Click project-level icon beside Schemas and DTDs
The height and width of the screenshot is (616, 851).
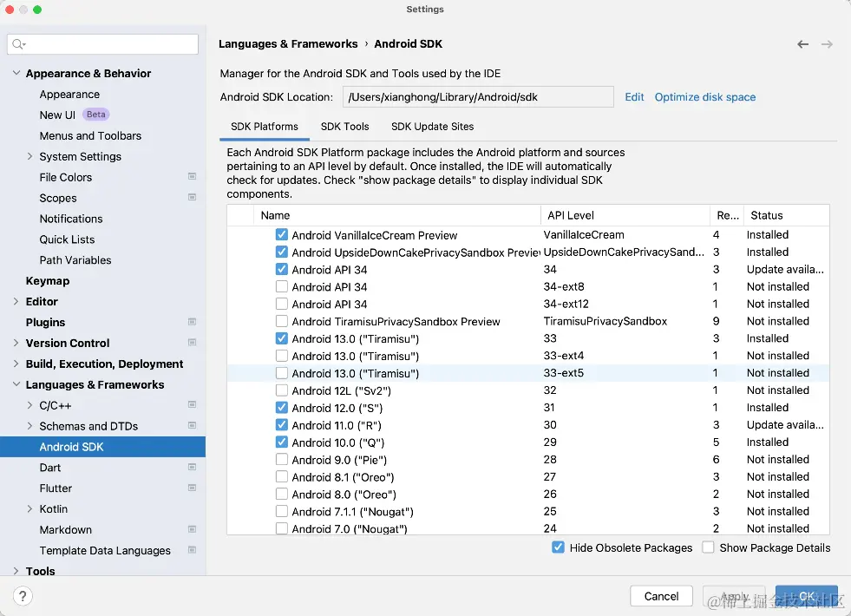click(192, 425)
